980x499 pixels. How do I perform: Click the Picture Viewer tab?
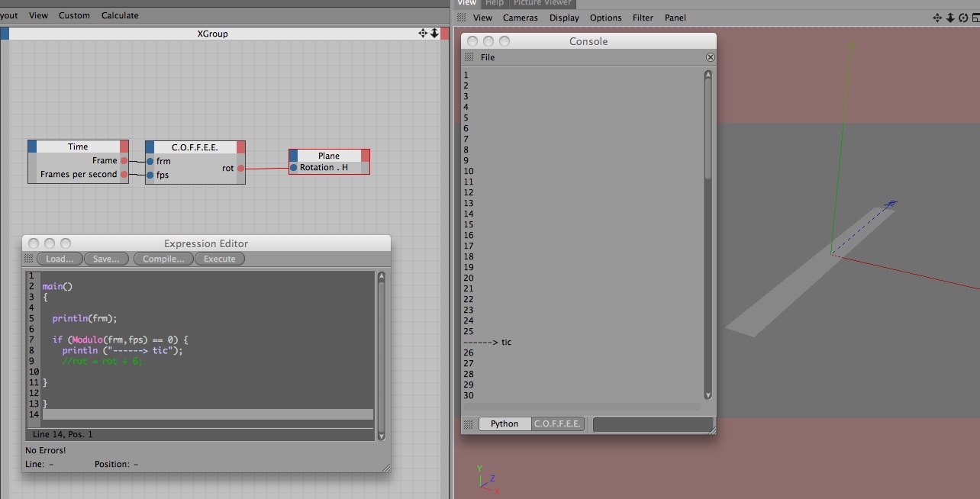tap(542, 3)
